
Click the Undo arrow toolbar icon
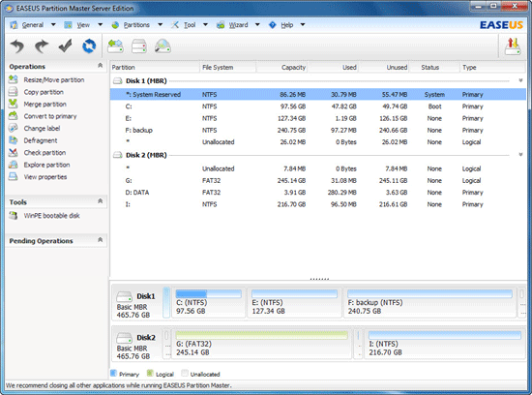17,46
